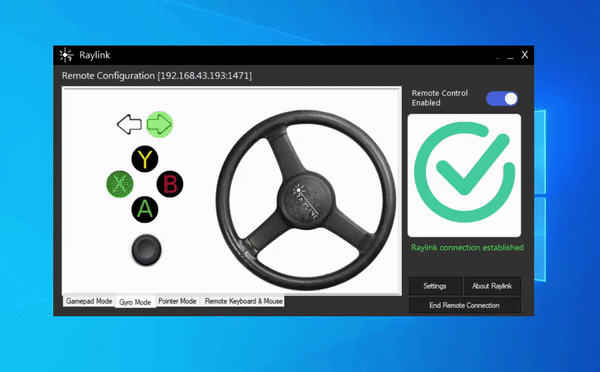Switch to Remote Keyboard & Mouse tab
The height and width of the screenshot is (372, 600).
(244, 301)
